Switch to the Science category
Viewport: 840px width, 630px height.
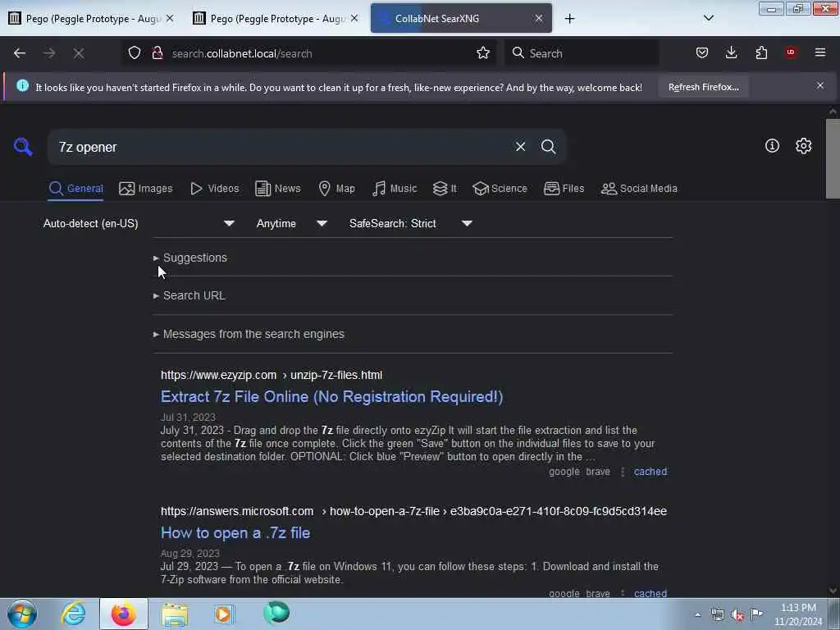point(500,189)
